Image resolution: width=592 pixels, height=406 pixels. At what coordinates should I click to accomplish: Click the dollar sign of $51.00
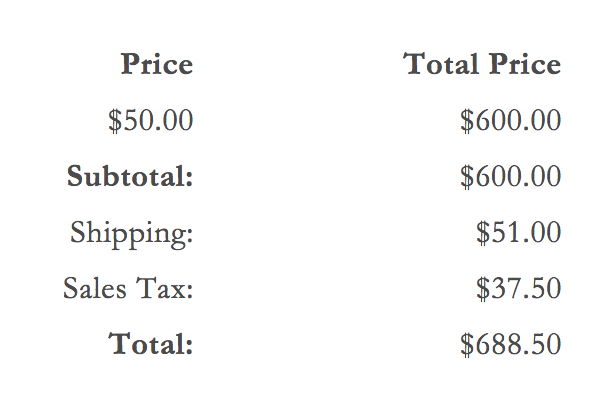click(x=483, y=232)
